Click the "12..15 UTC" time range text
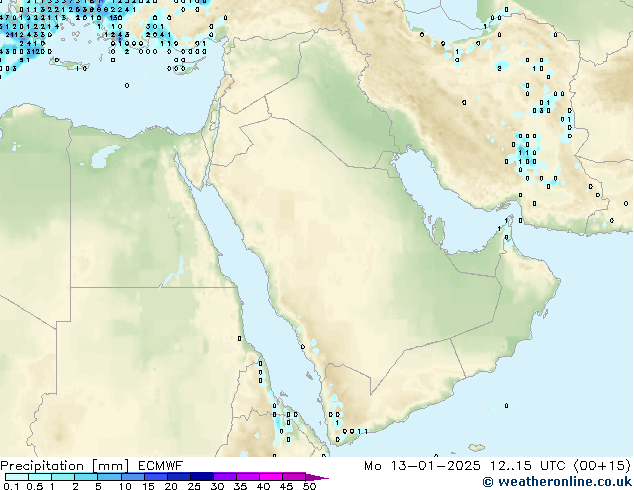The image size is (634, 490). point(528,466)
